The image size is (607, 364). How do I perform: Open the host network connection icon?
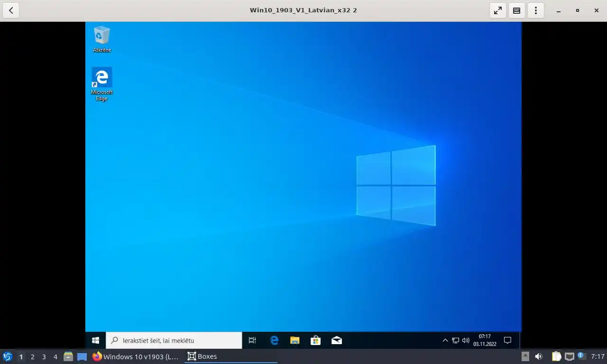click(x=569, y=356)
